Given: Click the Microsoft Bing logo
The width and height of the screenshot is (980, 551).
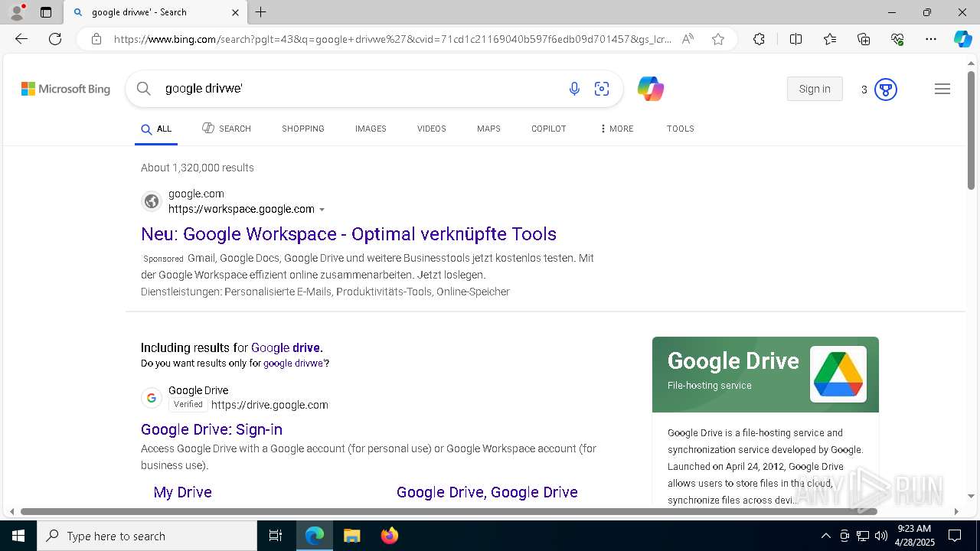Looking at the screenshot, I should pyautogui.click(x=66, y=89).
